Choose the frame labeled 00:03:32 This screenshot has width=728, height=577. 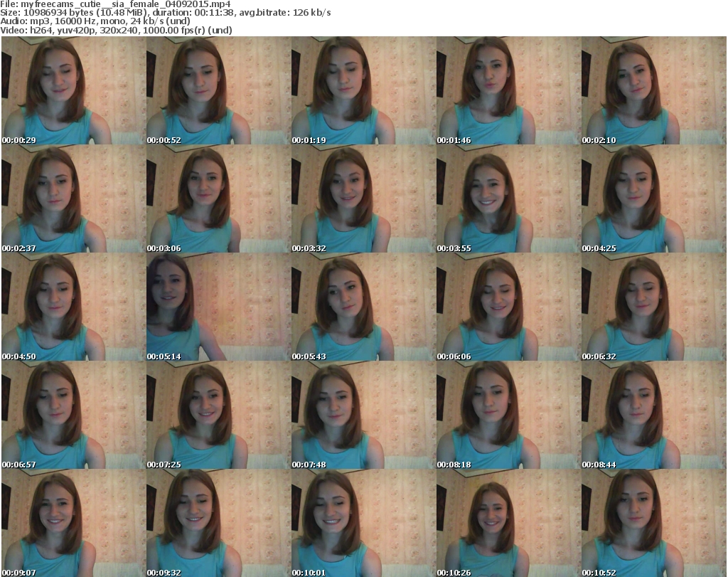click(x=363, y=198)
